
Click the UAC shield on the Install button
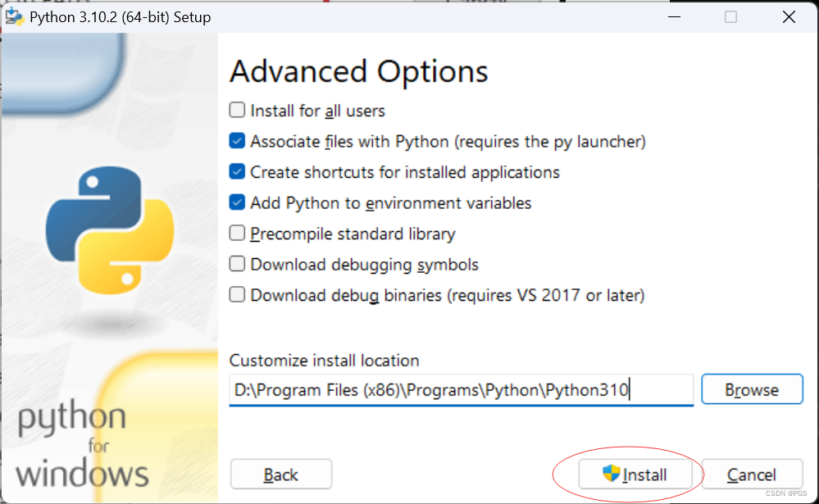click(609, 474)
